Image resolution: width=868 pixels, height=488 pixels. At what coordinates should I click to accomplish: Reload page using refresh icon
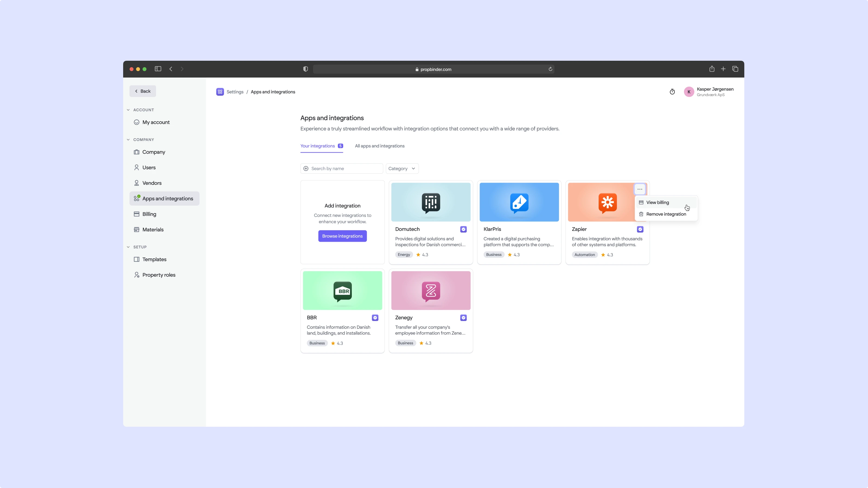(550, 69)
